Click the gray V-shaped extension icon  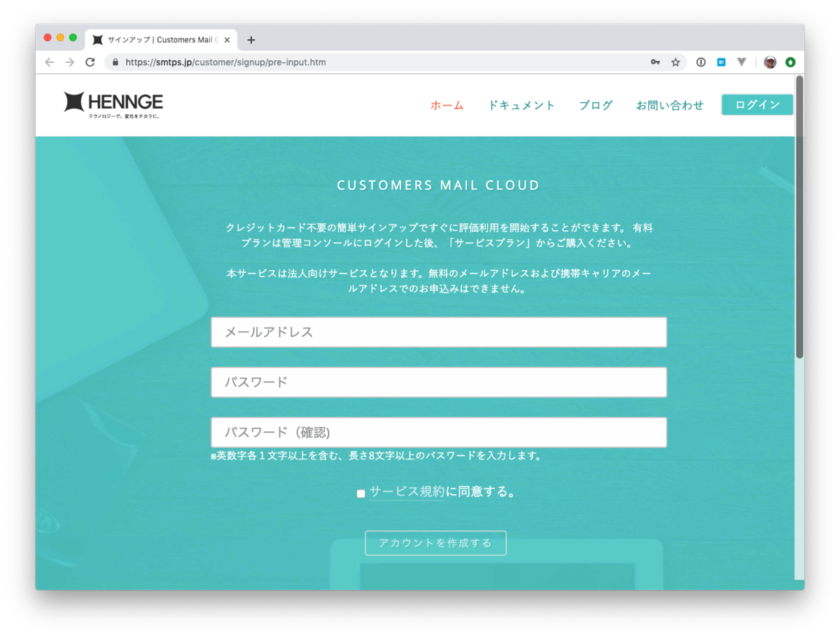pos(741,62)
